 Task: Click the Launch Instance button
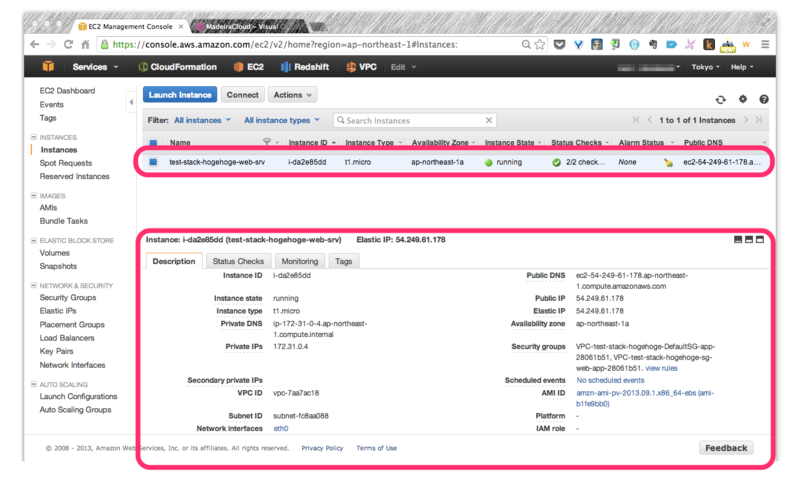pyautogui.click(x=180, y=95)
